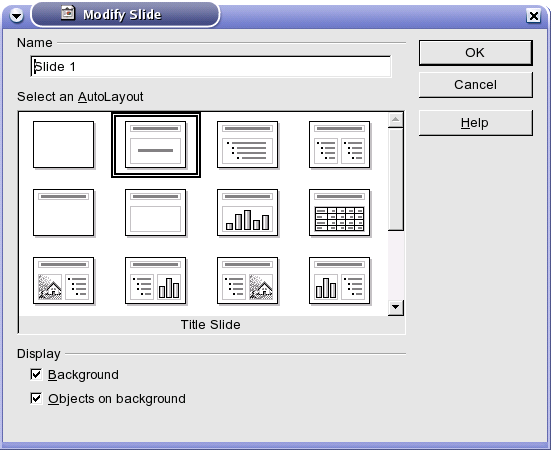
Task: Click into the slide Name field
Action: pos(211,66)
